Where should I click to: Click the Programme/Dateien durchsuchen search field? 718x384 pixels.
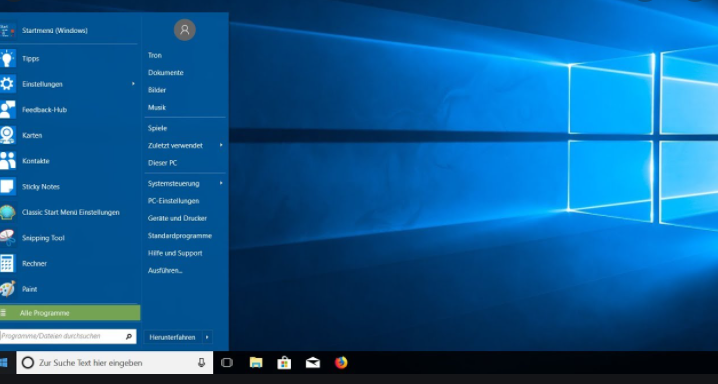click(x=68, y=336)
